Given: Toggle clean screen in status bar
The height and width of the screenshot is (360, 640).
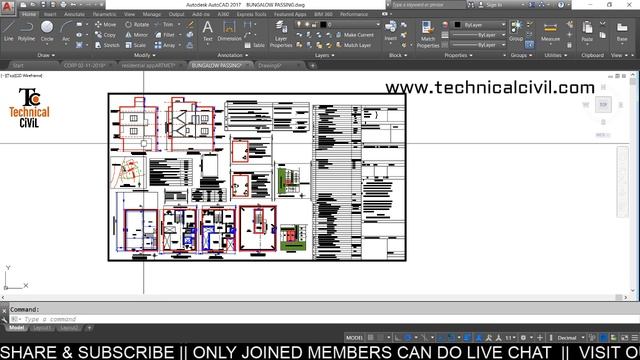Looking at the screenshot, I should click(x=624, y=338).
